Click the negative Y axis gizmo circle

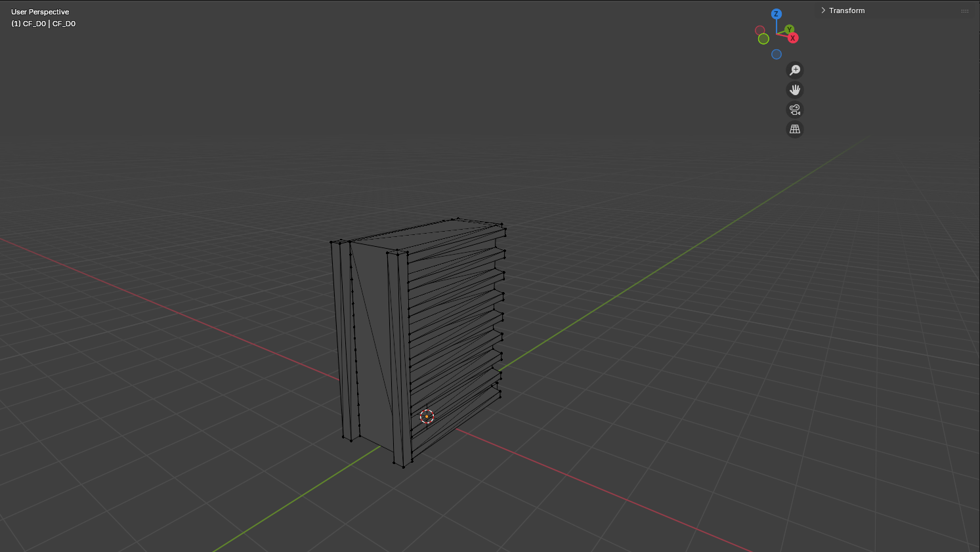tap(763, 39)
